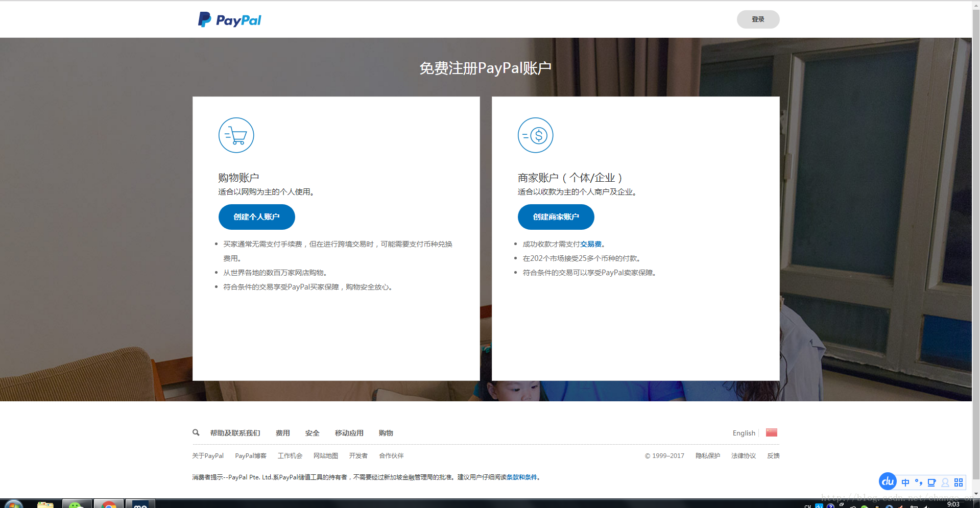Screen dimensions: 980x508
Task: Open WeChat from the taskbar
Action: (77, 503)
